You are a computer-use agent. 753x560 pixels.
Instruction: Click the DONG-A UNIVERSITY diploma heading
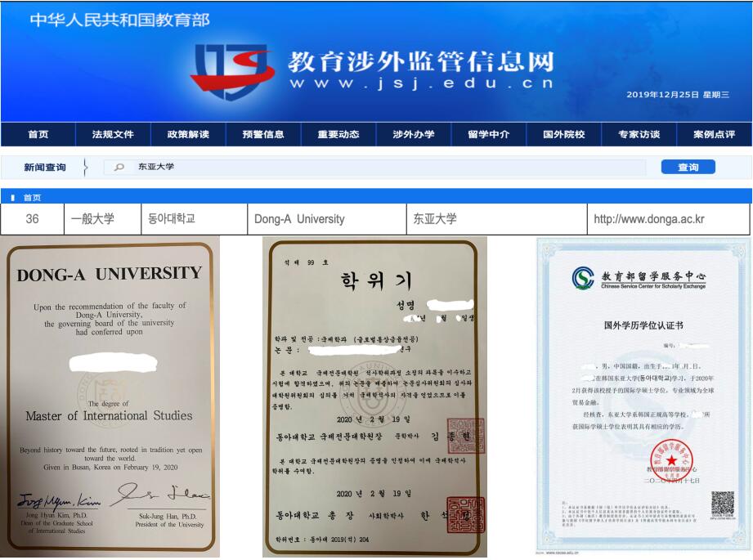tap(110, 274)
